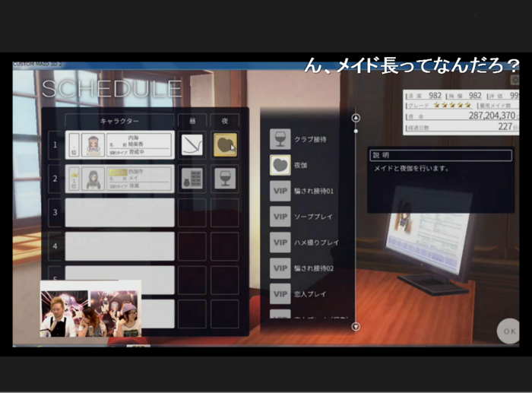Click the funds value 287,204,370

pyautogui.click(x=492, y=116)
